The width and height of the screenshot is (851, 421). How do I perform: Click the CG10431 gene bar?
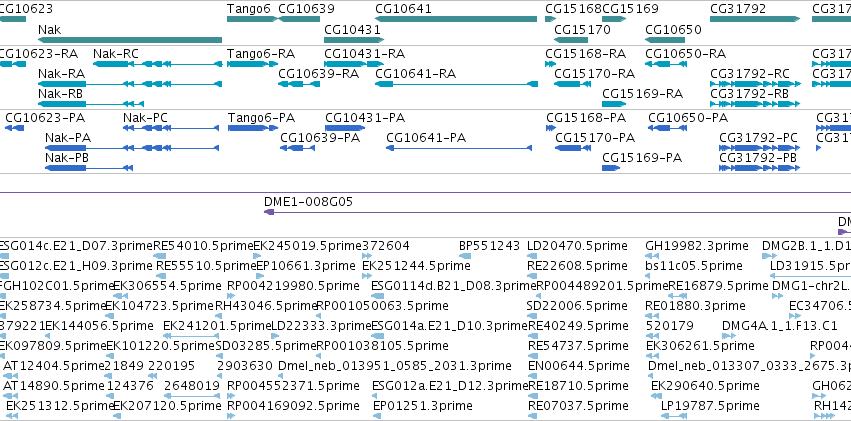[x=354, y=40]
